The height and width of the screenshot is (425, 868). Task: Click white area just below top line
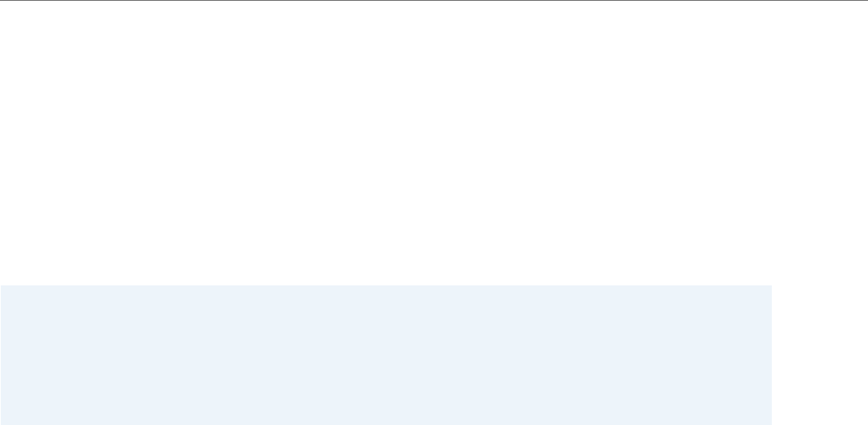(x=434, y=7)
